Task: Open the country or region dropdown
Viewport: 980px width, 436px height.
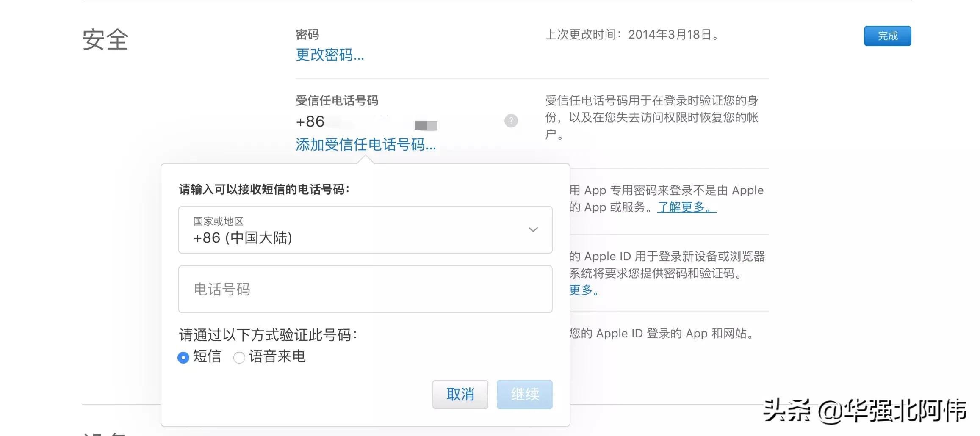Action: [x=365, y=230]
